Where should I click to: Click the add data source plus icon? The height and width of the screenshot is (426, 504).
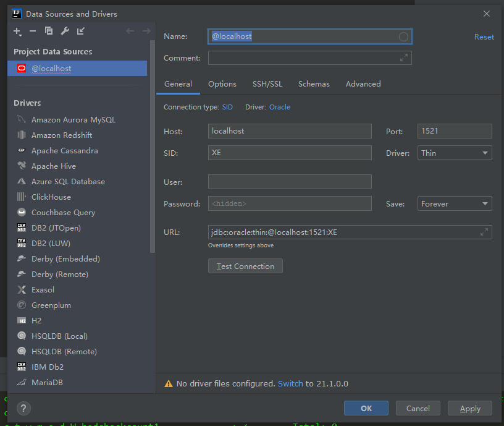tap(17, 31)
